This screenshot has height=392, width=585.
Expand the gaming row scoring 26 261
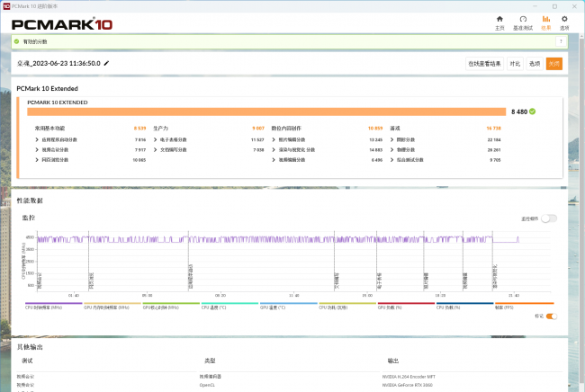point(391,150)
